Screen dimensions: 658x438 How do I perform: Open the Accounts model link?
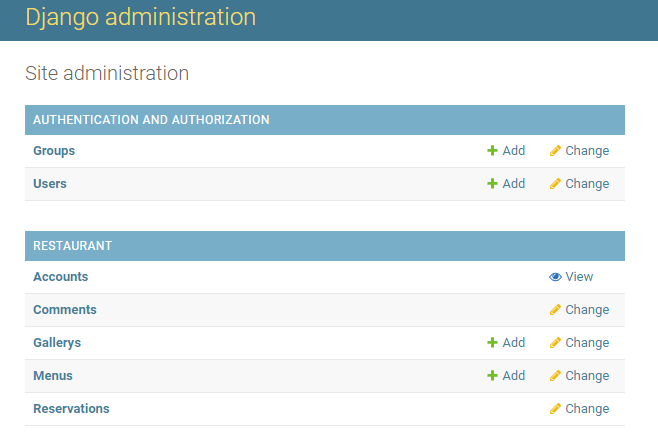coord(61,277)
